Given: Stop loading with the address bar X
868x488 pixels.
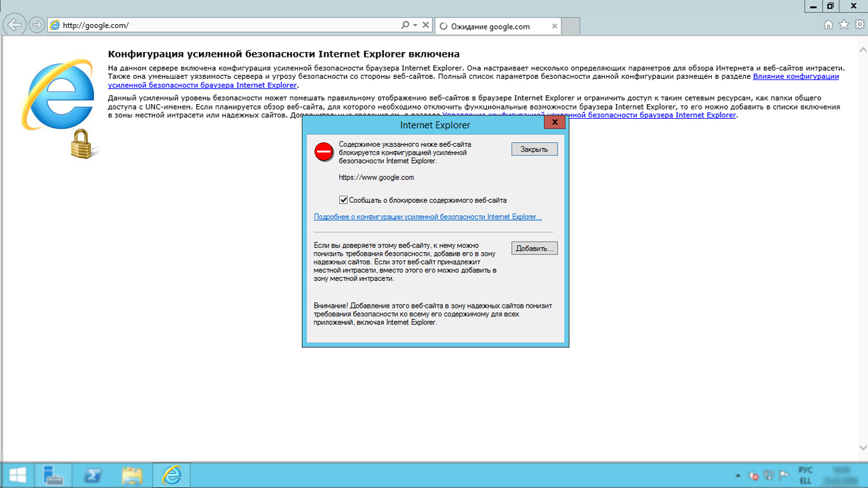Looking at the screenshot, I should 426,25.
